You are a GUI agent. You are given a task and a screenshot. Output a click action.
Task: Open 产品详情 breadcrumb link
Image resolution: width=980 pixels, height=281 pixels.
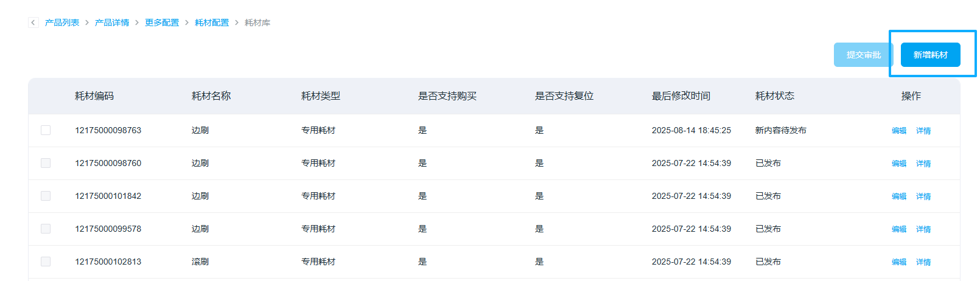(x=112, y=23)
